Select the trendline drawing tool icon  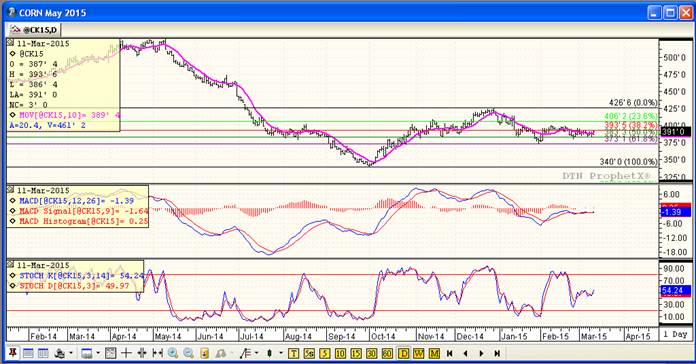[244, 353]
